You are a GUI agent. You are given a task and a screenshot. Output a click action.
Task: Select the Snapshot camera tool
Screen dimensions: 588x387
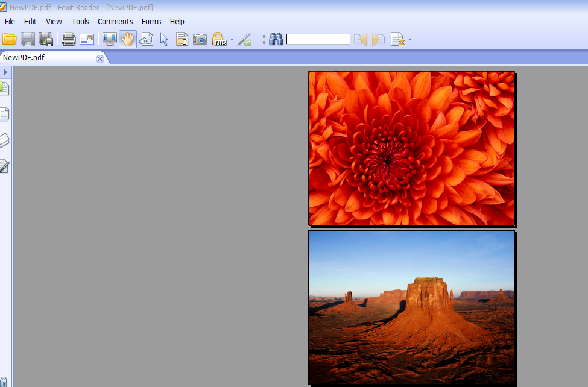coord(200,39)
